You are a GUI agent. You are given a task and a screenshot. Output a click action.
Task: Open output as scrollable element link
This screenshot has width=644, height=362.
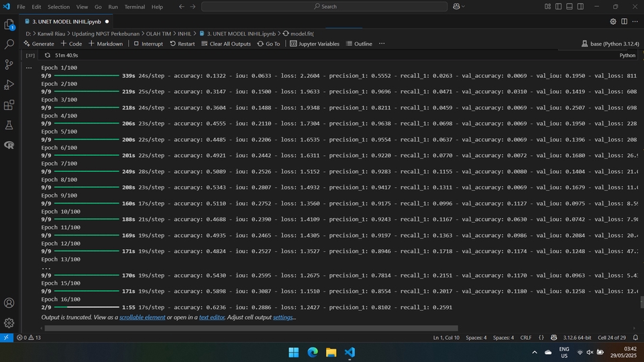pos(142,317)
